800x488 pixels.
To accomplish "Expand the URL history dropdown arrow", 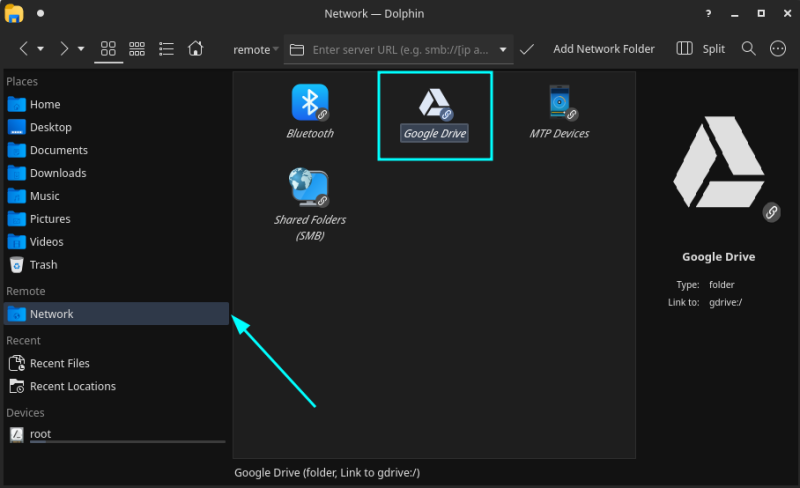I will pos(503,50).
